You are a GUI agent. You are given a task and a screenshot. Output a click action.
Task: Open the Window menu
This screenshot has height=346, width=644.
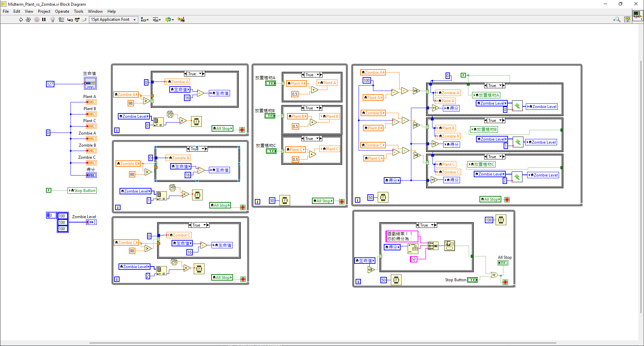95,11
